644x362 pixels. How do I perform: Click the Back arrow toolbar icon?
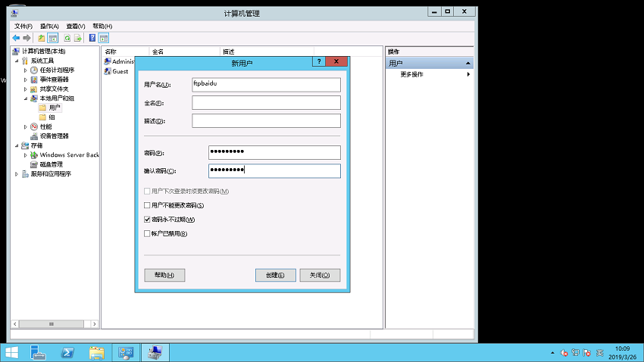point(16,38)
